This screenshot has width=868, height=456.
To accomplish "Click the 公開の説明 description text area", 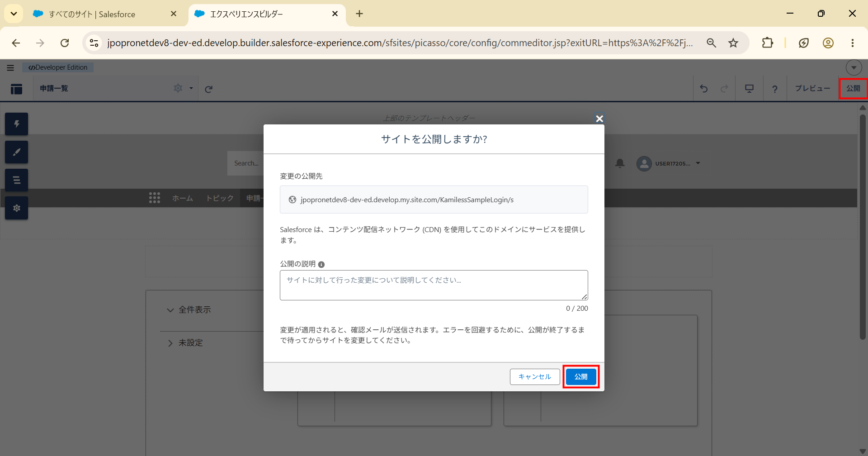I will point(434,285).
